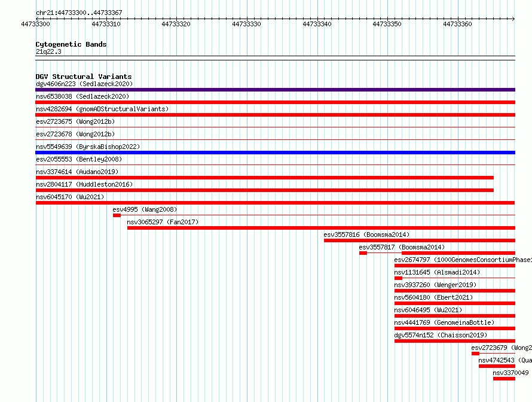Click the red bar under dgv5574n152
This screenshot has height=402, width=532.
pos(455,341)
